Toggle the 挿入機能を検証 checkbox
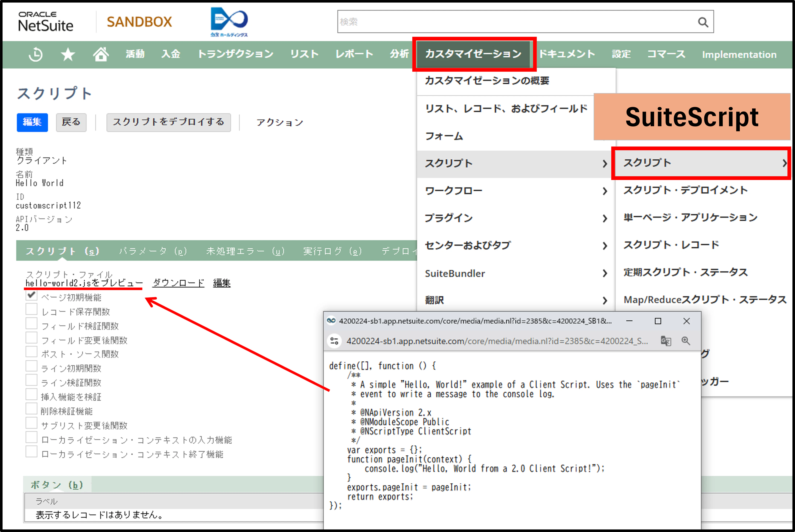795x532 pixels. 32,395
